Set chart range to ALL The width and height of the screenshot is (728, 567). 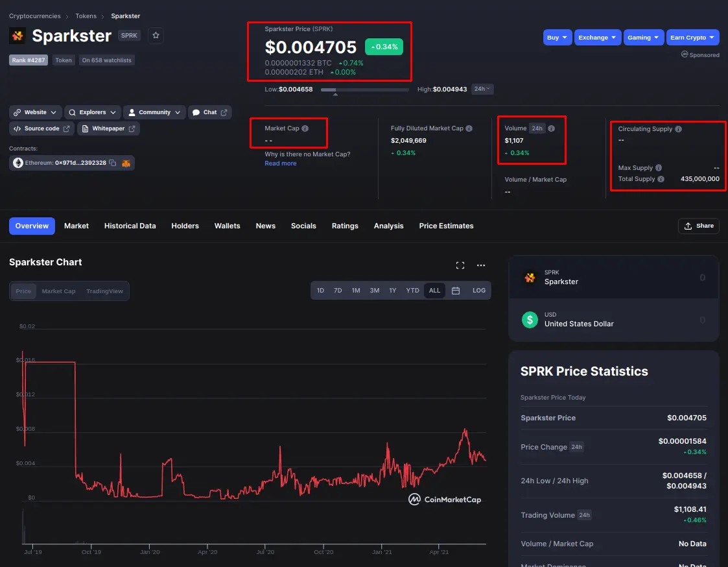(x=434, y=291)
